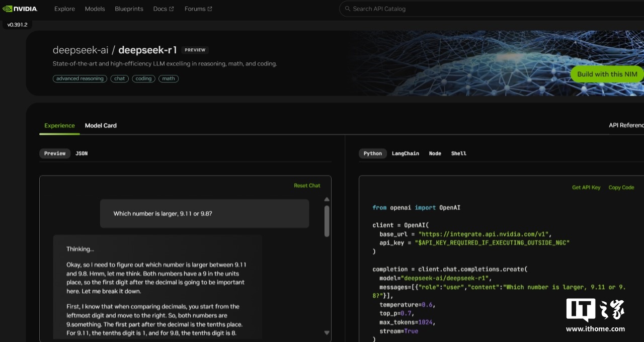Click chat scroll up arrow

click(x=327, y=199)
